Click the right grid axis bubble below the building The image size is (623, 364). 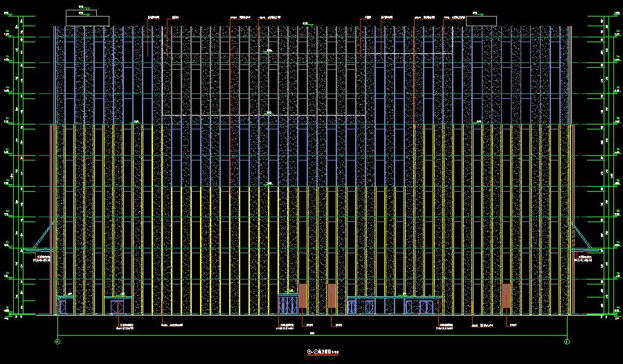(567, 341)
